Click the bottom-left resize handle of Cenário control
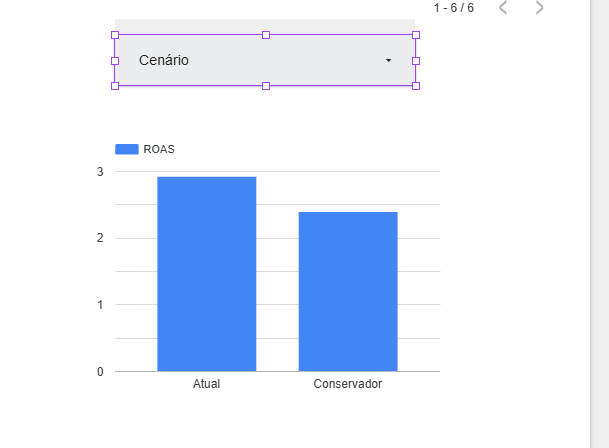Viewport: 609px width, 448px height. coord(115,86)
